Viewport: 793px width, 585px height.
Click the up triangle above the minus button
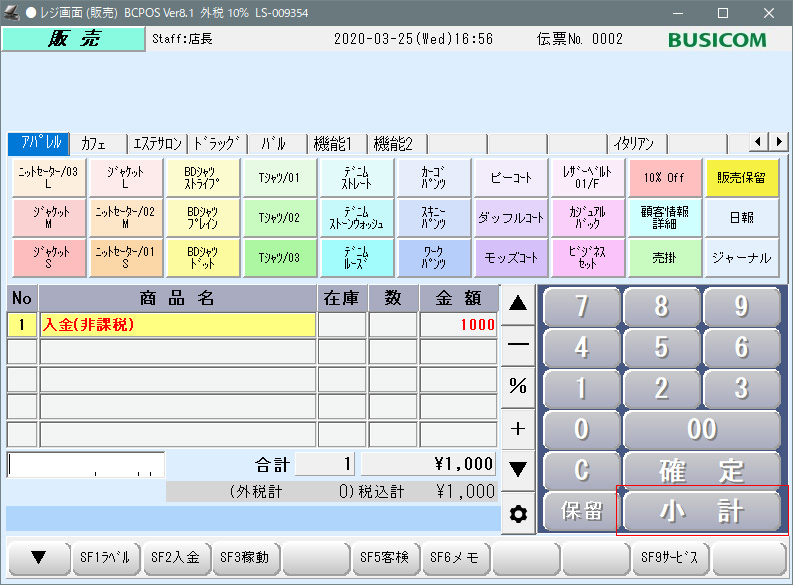click(517, 304)
